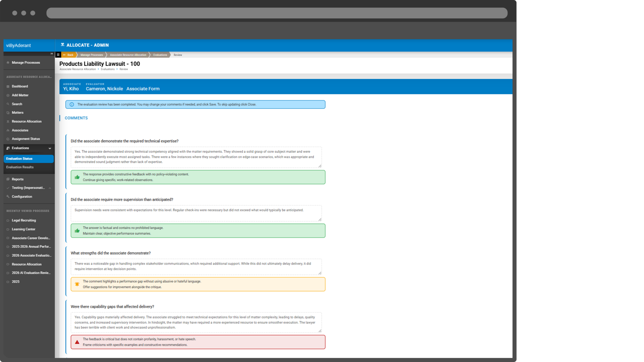Click into the supervision answer text field
Image resolution: width=644 pixels, height=362 pixels.
tap(196, 213)
